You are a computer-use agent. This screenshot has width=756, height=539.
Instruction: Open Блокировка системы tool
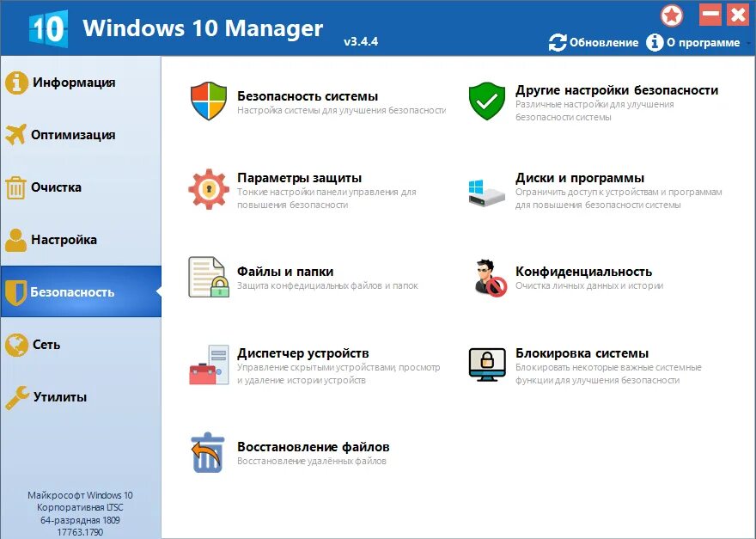coord(582,353)
